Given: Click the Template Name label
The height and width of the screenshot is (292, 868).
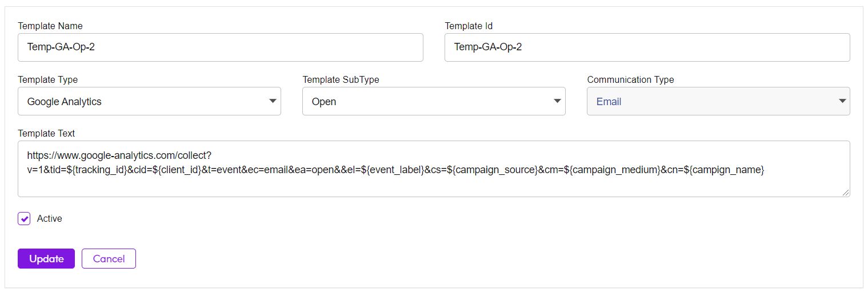Looking at the screenshot, I should coord(50,26).
